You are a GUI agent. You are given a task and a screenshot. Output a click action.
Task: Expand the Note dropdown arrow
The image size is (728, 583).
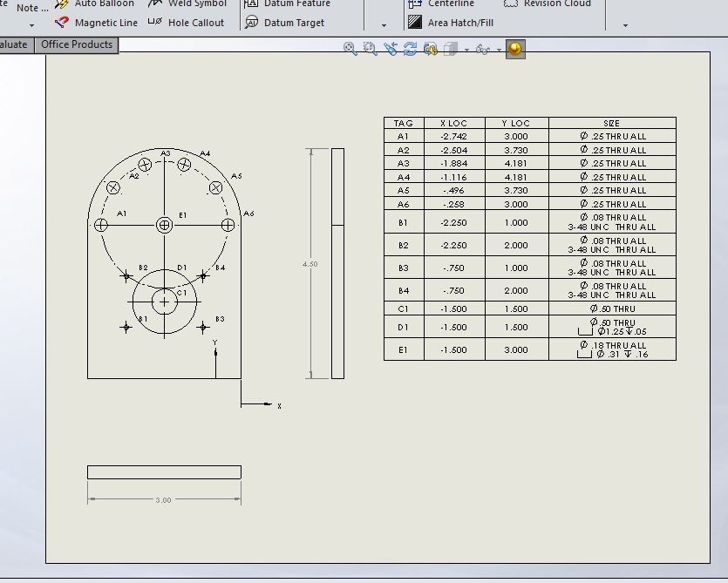[32, 25]
